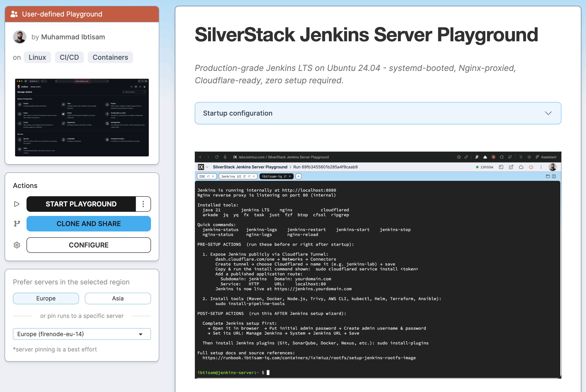Click the bookmark star icon in embedded browser
Image resolution: width=586 pixels, height=392 pixels.
pos(459,157)
